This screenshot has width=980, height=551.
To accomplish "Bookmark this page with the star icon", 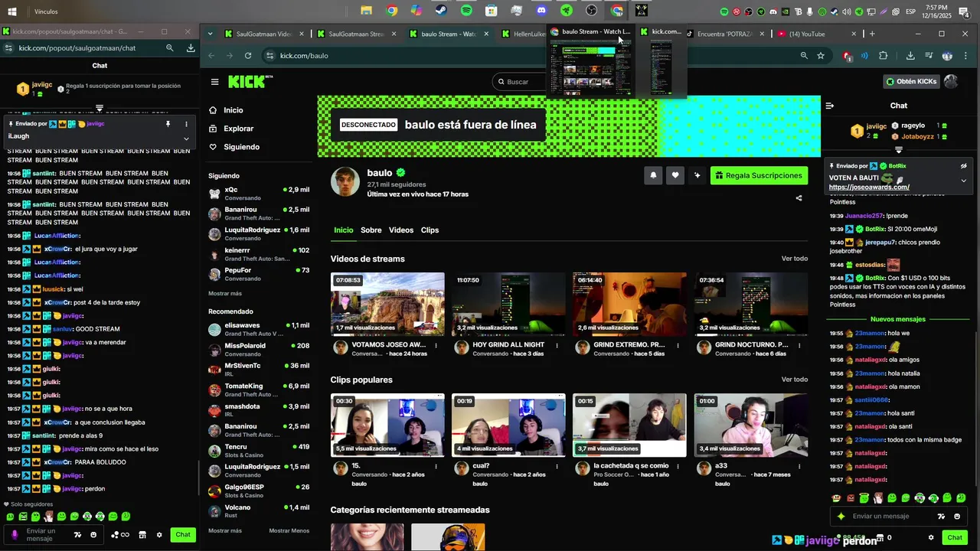I will coord(821,56).
